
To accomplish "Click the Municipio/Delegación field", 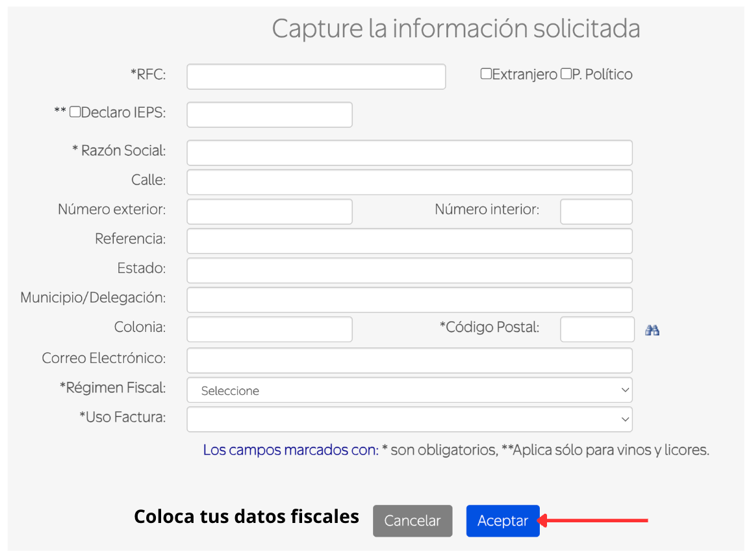I will [x=409, y=299].
